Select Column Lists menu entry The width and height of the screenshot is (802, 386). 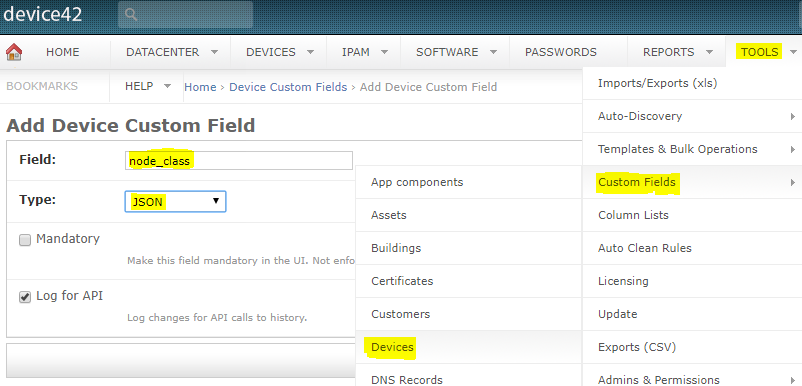692,215
